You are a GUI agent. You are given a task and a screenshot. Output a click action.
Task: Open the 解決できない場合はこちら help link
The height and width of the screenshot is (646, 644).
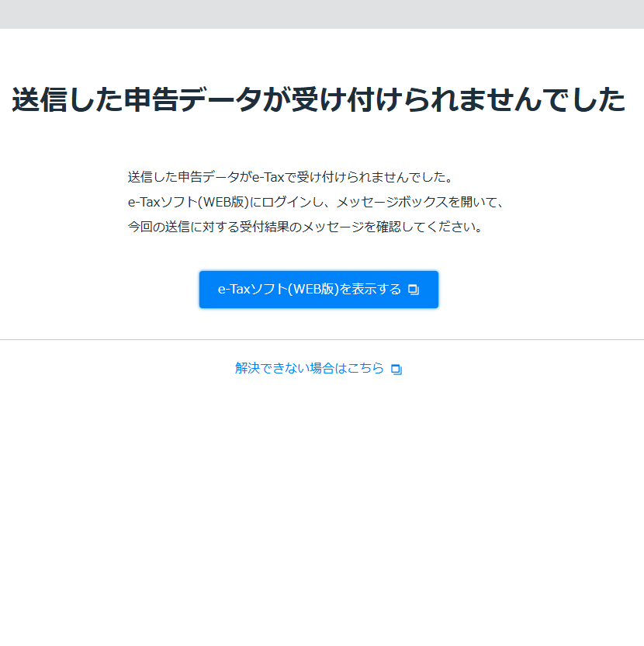(310, 369)
